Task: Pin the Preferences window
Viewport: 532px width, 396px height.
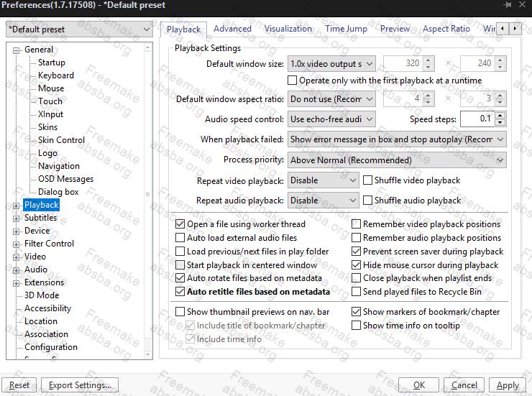Action: point(508,5)
